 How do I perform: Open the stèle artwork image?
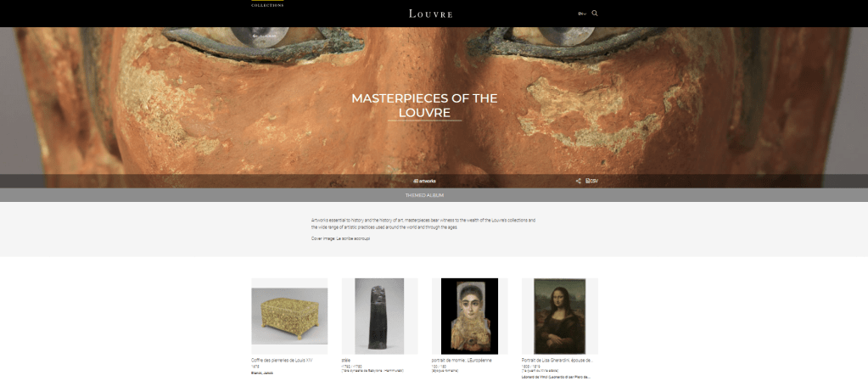[379, 316]
